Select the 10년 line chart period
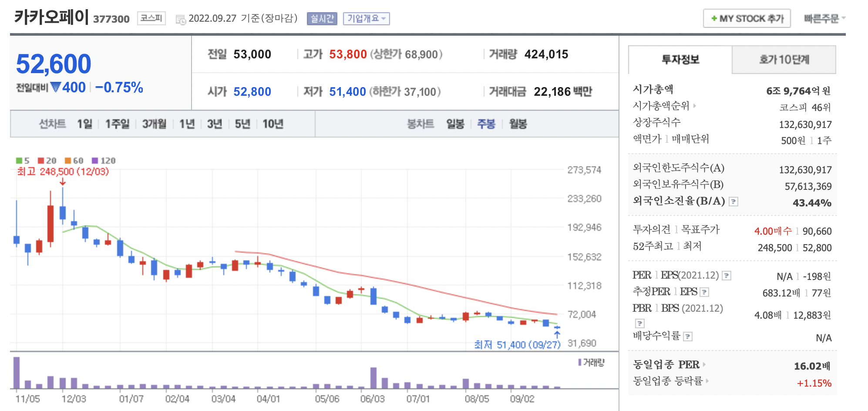 click(x=273, y=124)
